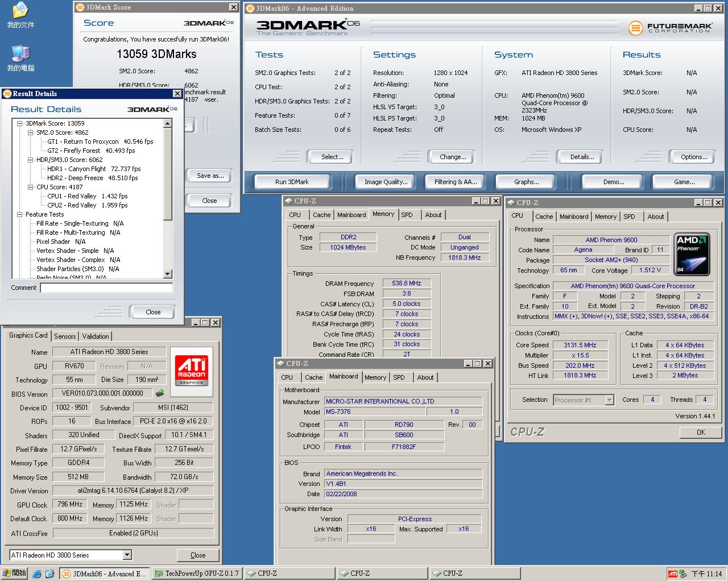728x582 pixels.
Task: Open the About tab in the CPU-Z Mainboard window
Action: click(x=425, y=377)
